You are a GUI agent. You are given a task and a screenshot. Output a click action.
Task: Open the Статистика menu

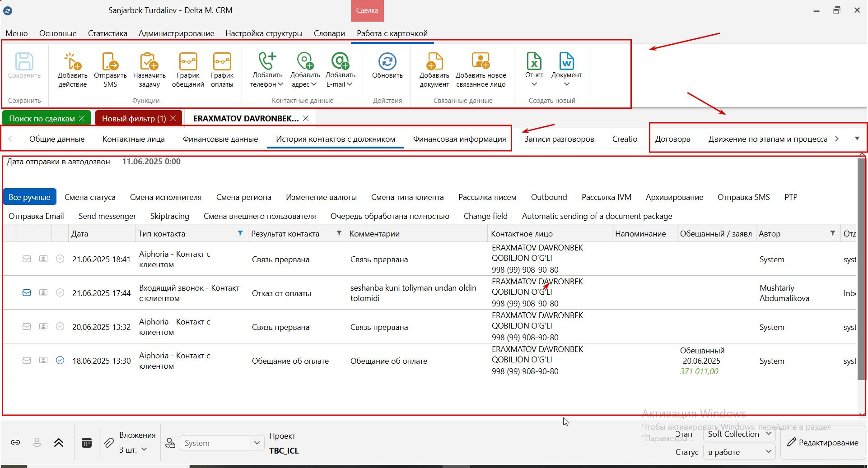click(x=107, y=33)
